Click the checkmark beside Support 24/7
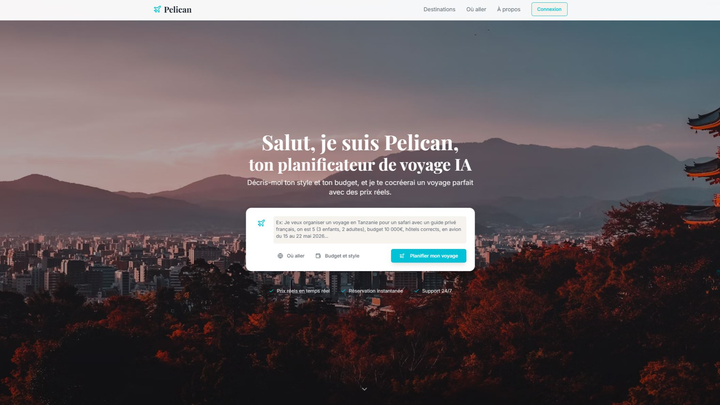Image resolution: width=720 pixels, height=405 pixels. (x=416, y=291)
